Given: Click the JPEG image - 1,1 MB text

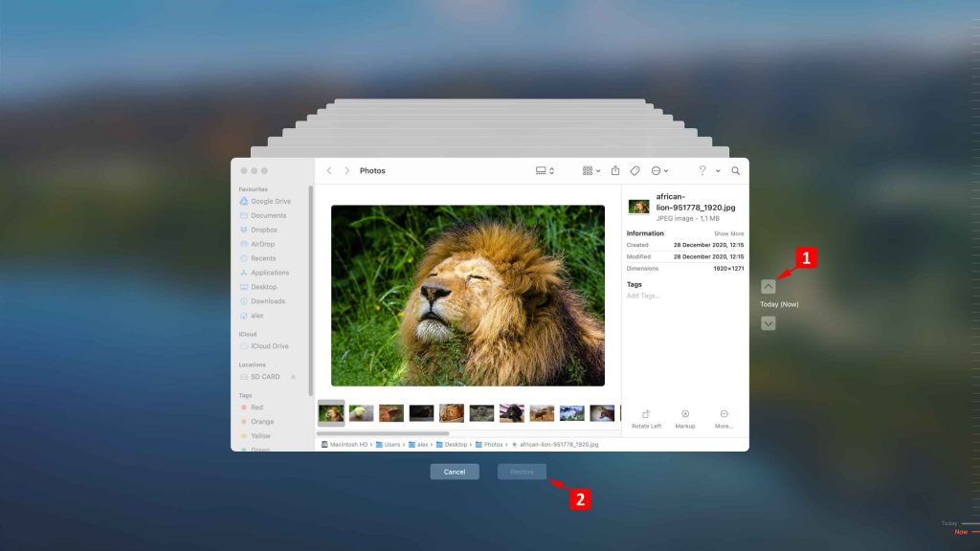Looking at the screenshot, I should [687, 219].
